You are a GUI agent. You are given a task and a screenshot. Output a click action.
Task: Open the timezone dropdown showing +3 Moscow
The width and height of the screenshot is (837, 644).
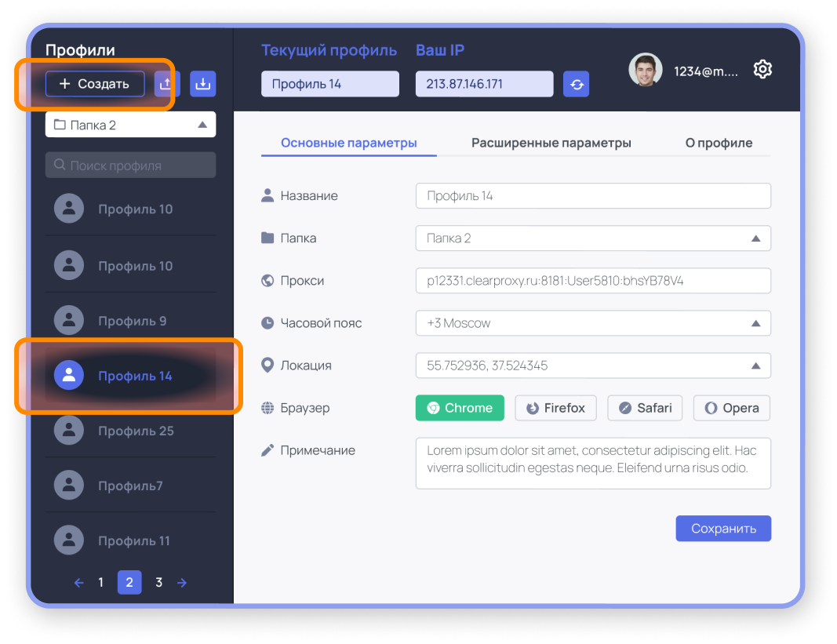click(755, 322)
